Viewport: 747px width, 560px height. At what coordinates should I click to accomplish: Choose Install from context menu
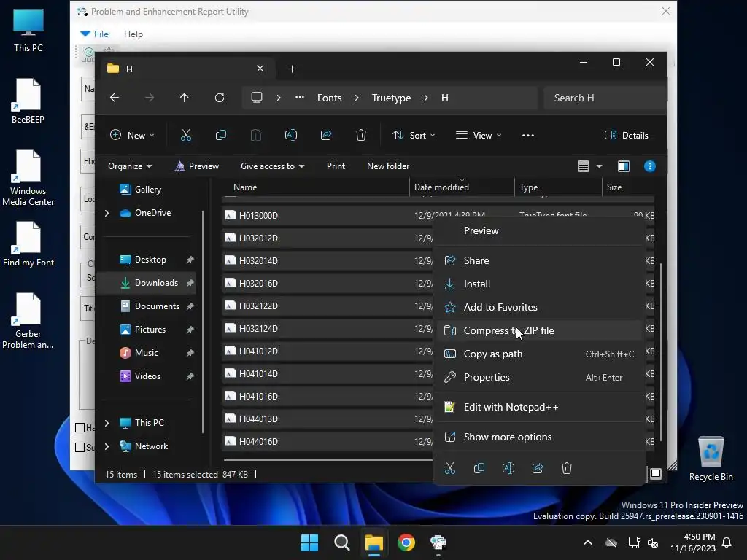[539, 284]
